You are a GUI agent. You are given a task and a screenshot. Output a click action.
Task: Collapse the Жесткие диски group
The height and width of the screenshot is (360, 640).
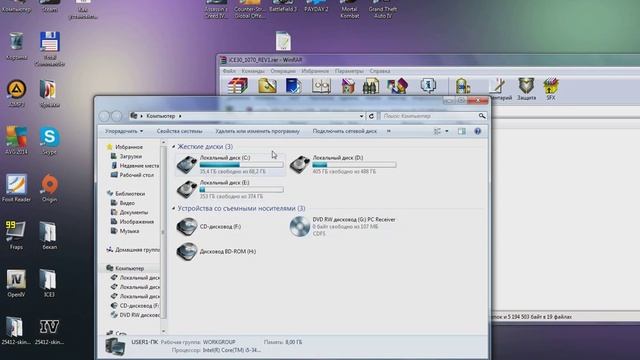click(x=173, y=146)
